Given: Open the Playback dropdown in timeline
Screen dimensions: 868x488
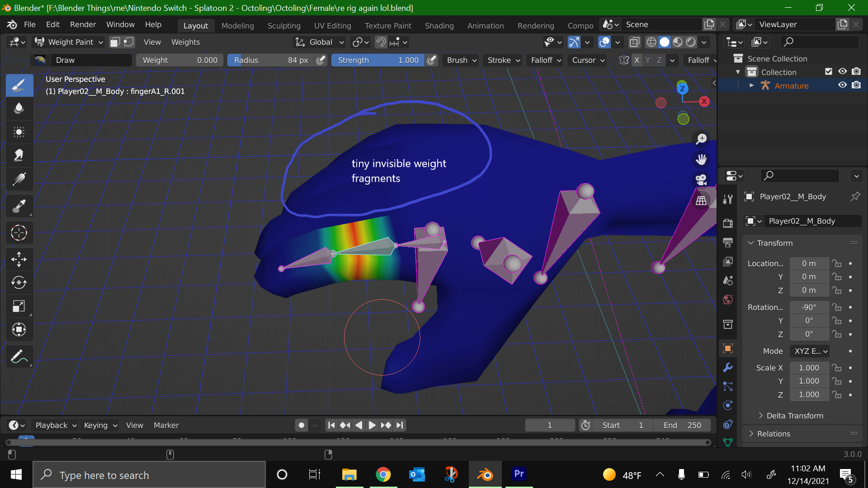Looking at the screenshot, I should click(56, 425).
